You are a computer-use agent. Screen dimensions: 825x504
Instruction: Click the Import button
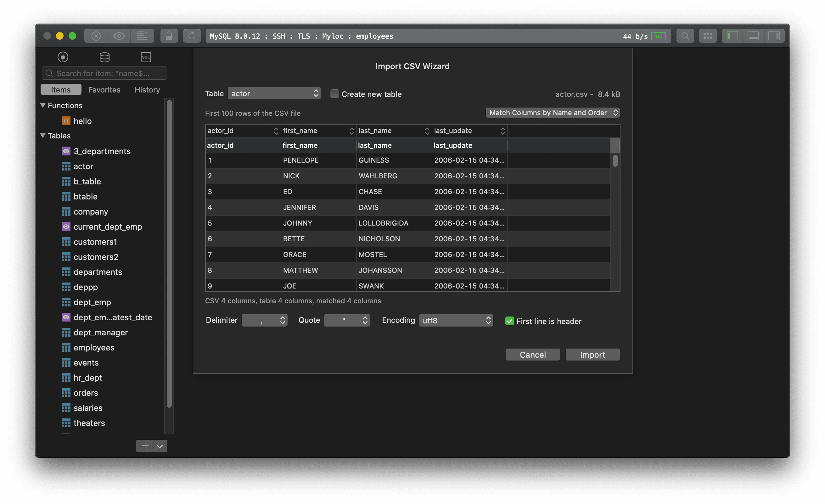click(x=592, y=355)
